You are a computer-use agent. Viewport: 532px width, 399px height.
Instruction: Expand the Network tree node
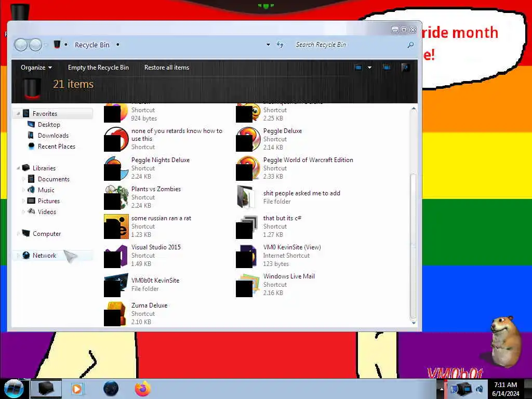point(18,256)
